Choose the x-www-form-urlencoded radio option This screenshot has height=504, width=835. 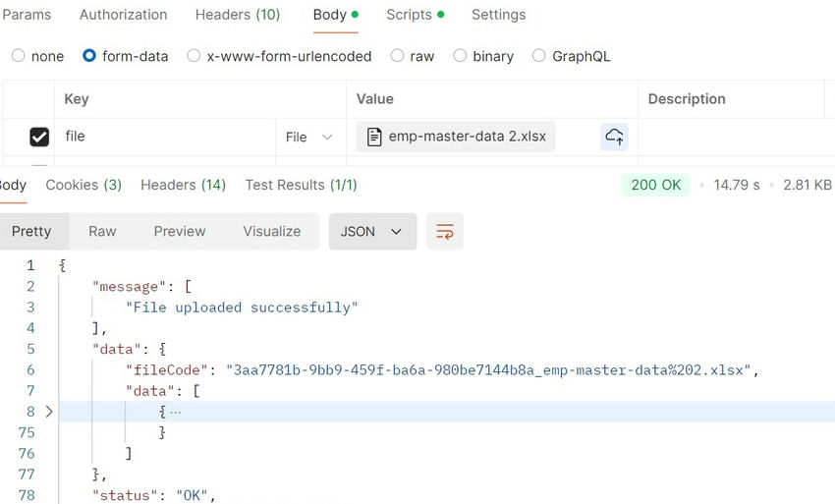194,55
